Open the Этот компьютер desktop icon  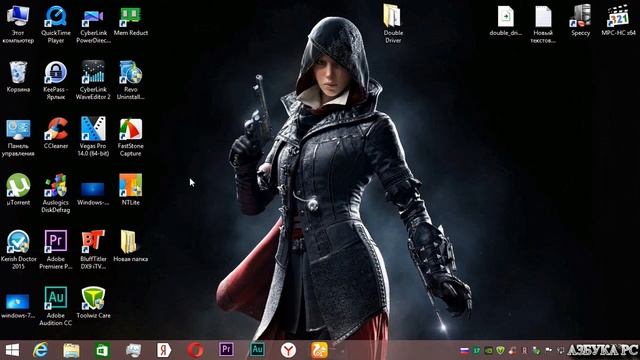(x=18, y=24)
